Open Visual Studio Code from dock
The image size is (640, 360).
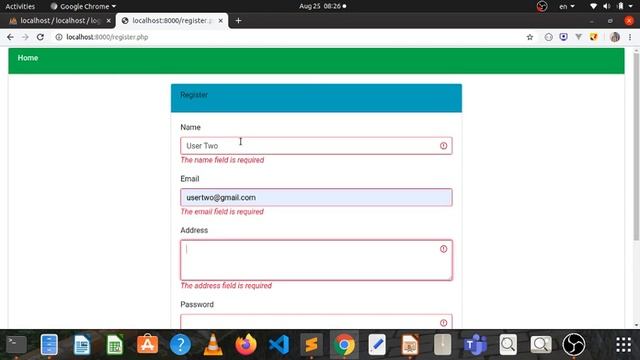pos(279,345)
